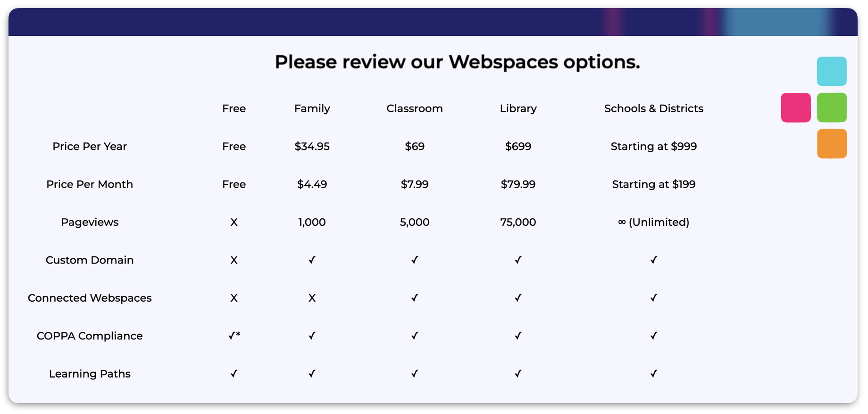This screenshot has width=868, height=414.
Task: Click Classroom Learning Paths checkmark
Action: tap(414, 373)
